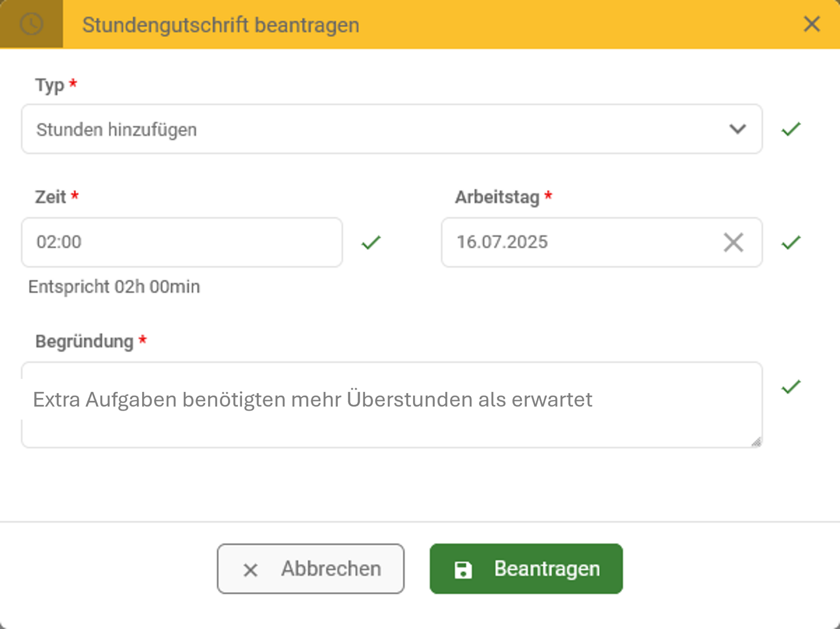Expand the Typ selection via its chevron arrow
Image resolution: width=840 pixels, height=629 pixels.
point(737,129)
